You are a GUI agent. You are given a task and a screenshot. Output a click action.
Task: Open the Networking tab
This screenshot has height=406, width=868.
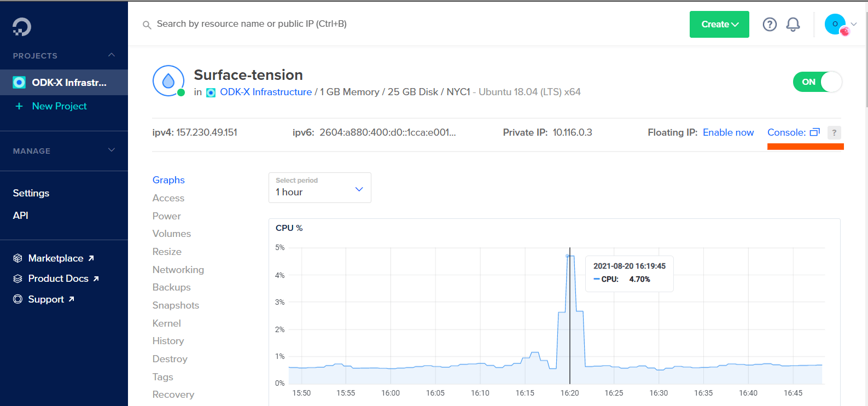pyautogui.click(x=178, y=270)
